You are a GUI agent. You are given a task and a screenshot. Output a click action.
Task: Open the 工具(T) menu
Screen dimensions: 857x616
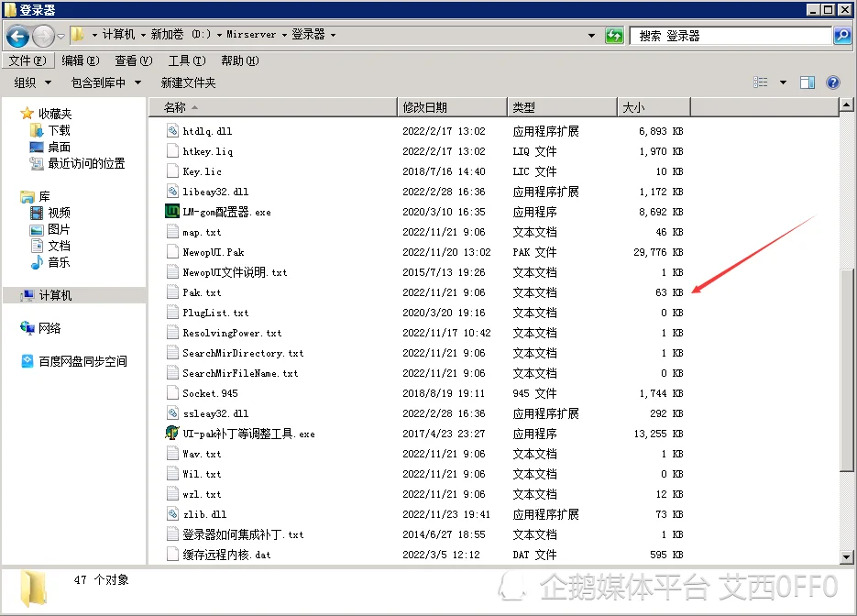186,60
